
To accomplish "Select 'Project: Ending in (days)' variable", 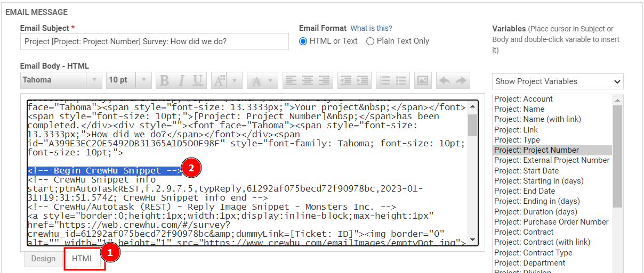I will point(537,201).
